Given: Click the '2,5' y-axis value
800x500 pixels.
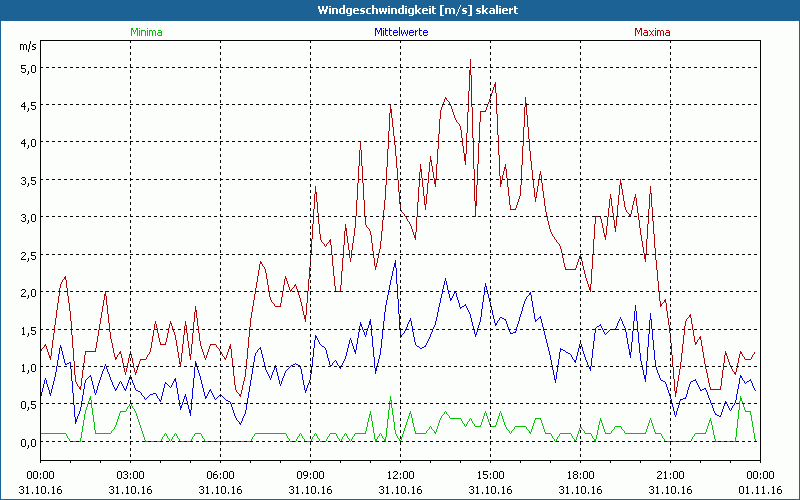Looking at the screenshot, I should coord(28,255).
